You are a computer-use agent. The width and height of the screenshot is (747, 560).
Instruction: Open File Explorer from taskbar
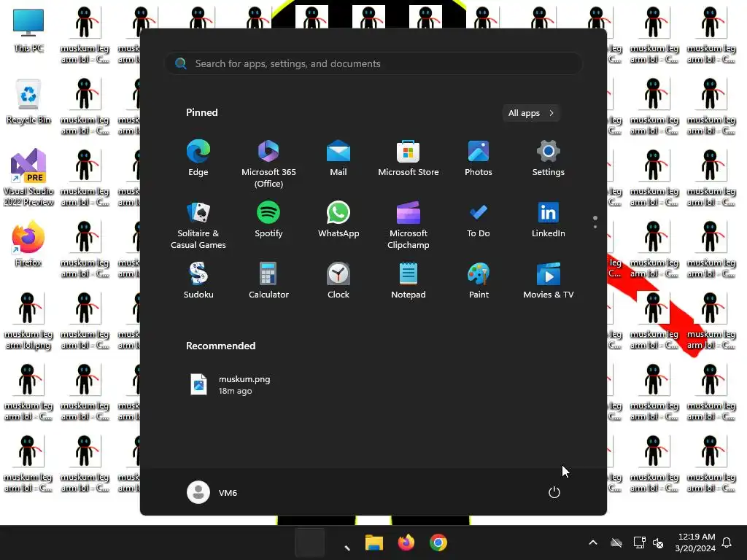pos(374,542)
